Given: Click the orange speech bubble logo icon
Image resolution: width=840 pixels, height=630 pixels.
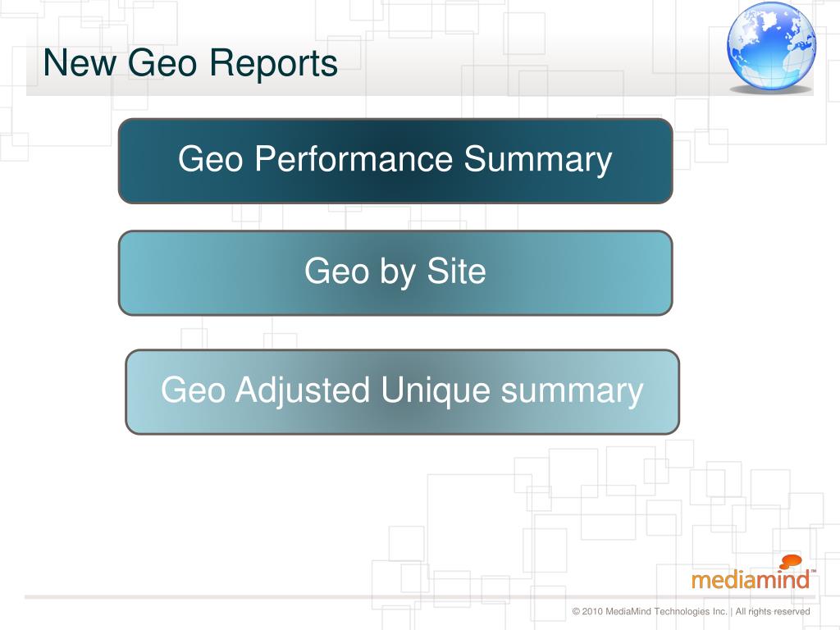Looking at the screenshot, I should tap(790, 562).
